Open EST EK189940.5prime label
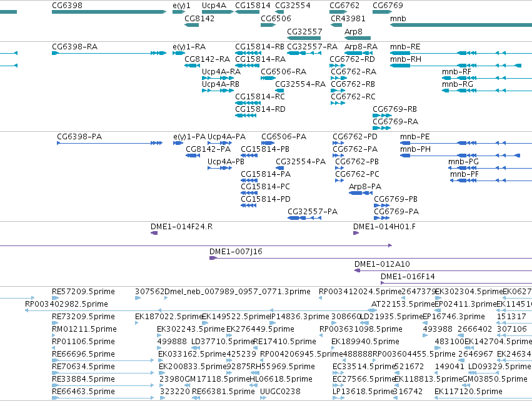 (365, 341)
